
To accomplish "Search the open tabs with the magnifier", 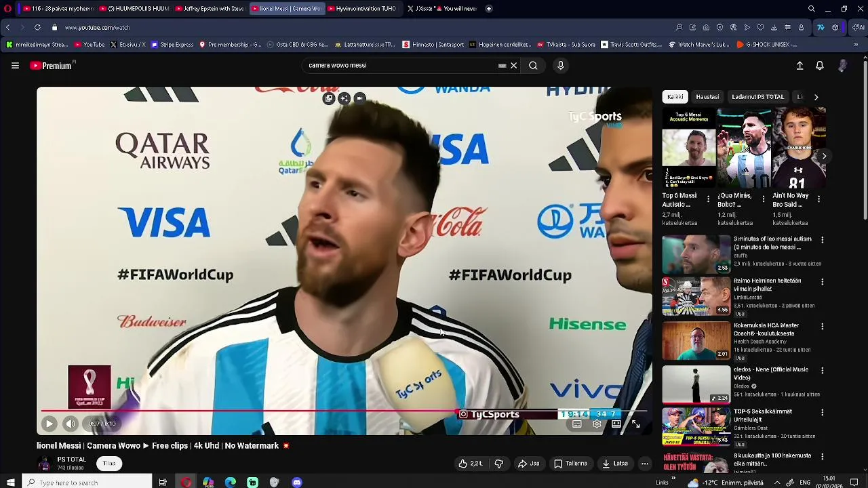I will coord(812,9).
